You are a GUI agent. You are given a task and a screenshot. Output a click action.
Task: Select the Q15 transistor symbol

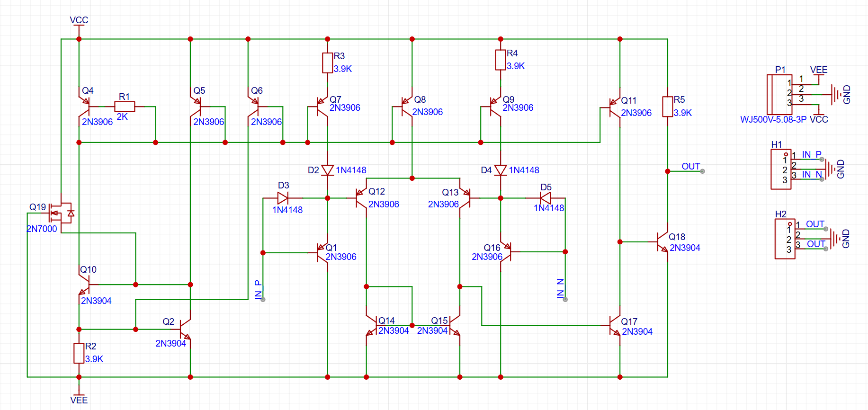tap(455, 325)
